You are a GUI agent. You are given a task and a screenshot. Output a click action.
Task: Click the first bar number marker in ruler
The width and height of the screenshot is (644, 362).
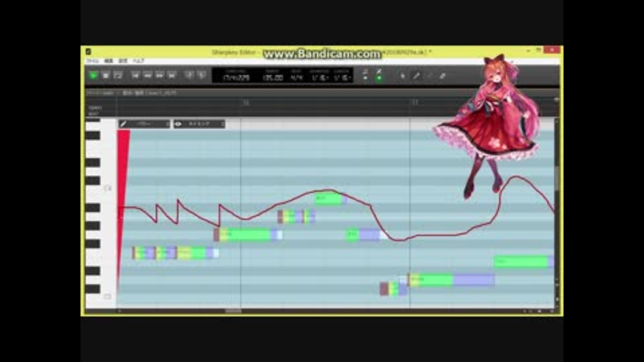click(x=246, y=102)
